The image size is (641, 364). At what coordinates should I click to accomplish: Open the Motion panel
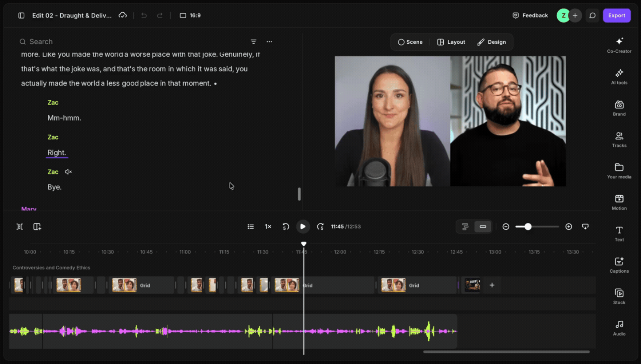click(x=619, y=202)
